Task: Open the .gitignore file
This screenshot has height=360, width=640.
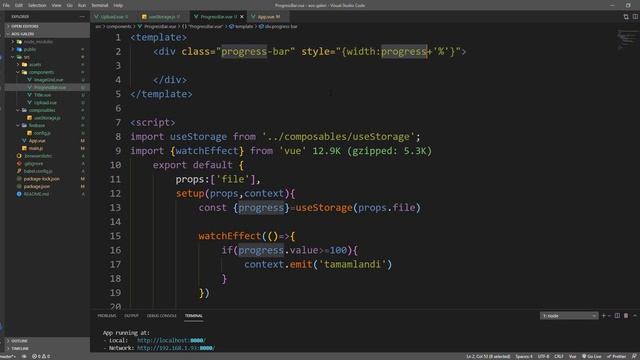Action: (33, 164)
